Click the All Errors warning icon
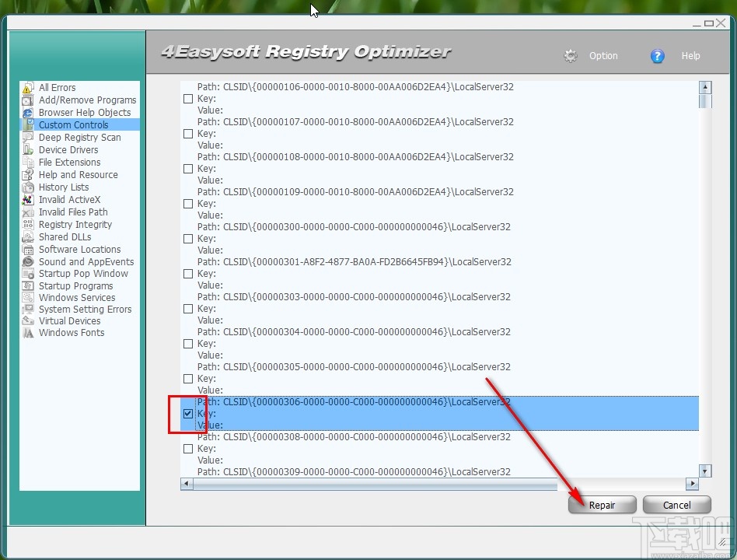 28,88
